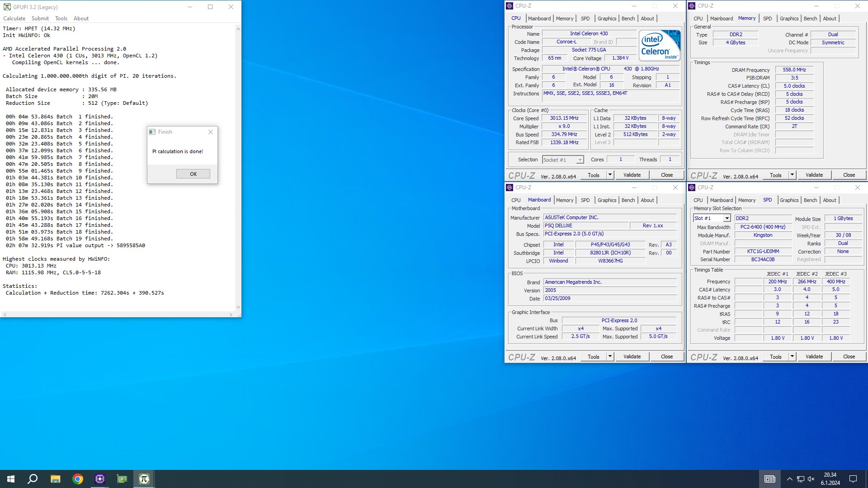Open GPUPI Calculate menu
Screen dimensions: 868x488
click(x=14, y=19)
